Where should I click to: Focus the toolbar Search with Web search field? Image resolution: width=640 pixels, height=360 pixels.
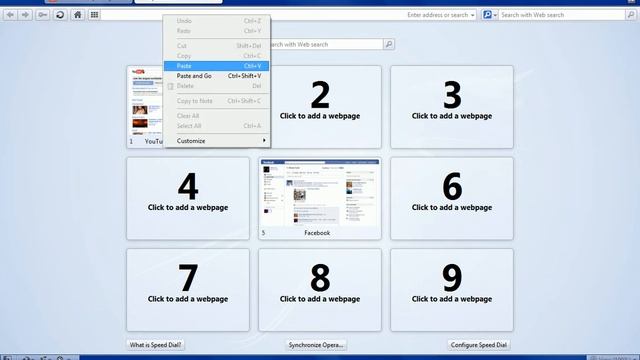point(562,15)
